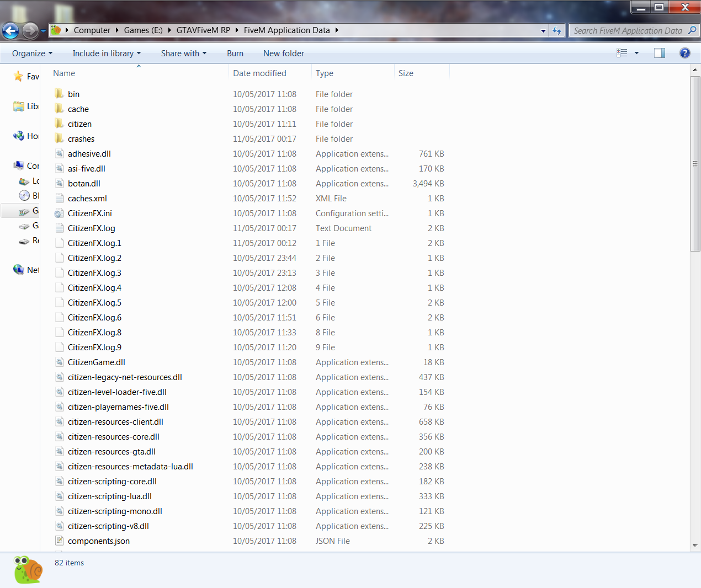Select the crashes folder icon
The image size is (701, 588).
pyautogui.click(x=59, y=138)
